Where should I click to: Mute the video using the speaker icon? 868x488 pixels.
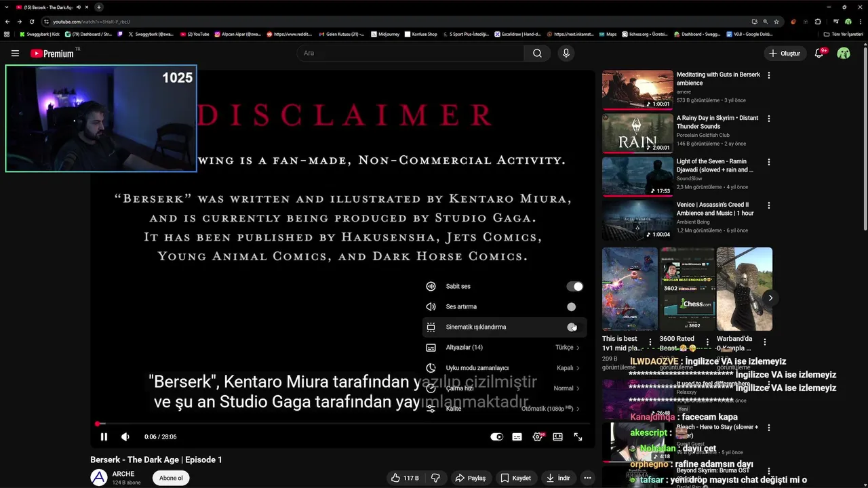(125, 437)
